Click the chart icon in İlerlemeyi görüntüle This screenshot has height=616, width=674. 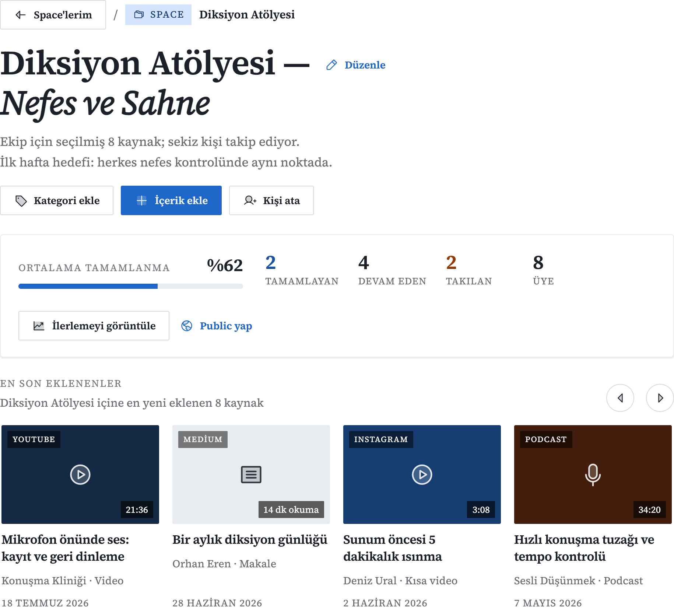click(39, 326)
